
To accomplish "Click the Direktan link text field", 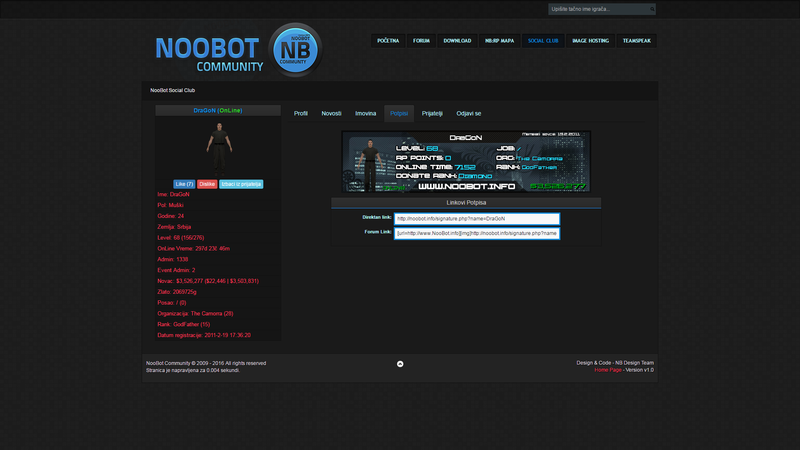I will pyautogui.click(x=476, y=218).
